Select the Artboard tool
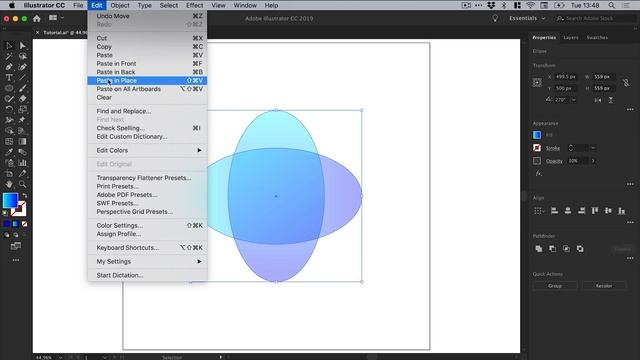 coord(9,173)
